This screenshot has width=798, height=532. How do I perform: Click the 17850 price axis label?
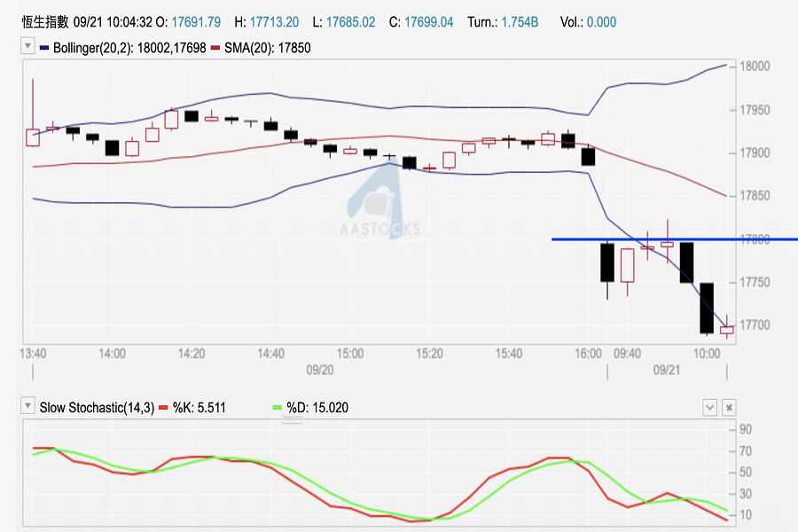click(x=755, y=196)
